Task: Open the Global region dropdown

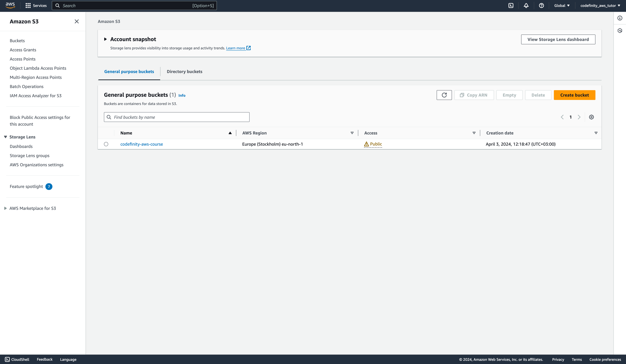Action: coord(562,6)
